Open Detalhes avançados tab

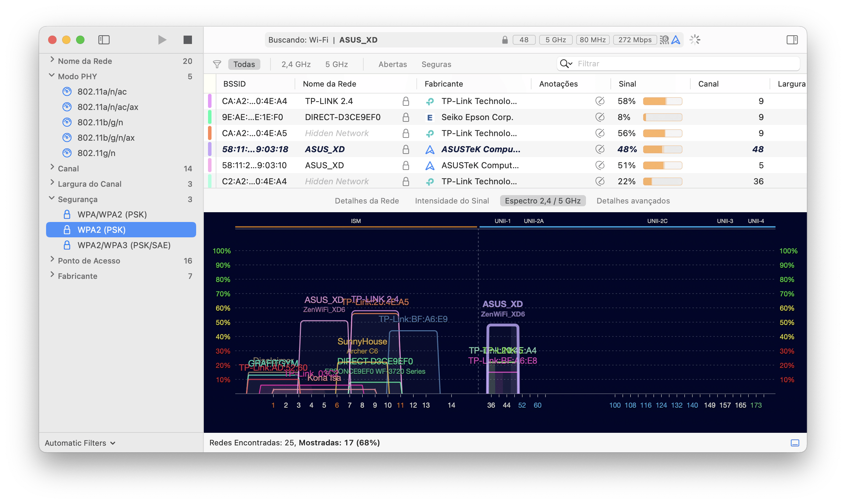[x=633, y=201]
